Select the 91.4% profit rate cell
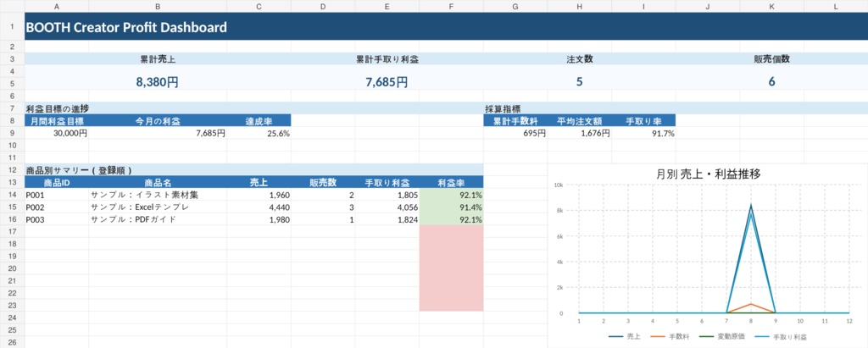This screenshot has height=348, width=868. [451, 207]
